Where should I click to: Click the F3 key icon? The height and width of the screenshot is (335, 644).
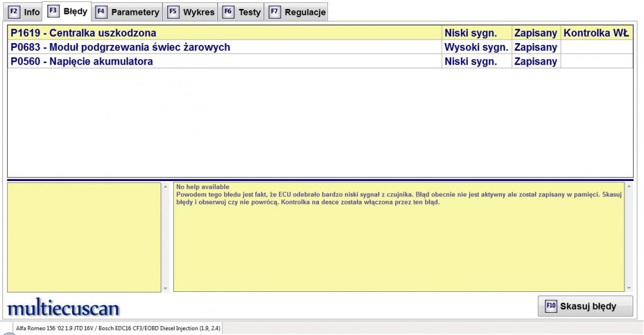[53, 11]
